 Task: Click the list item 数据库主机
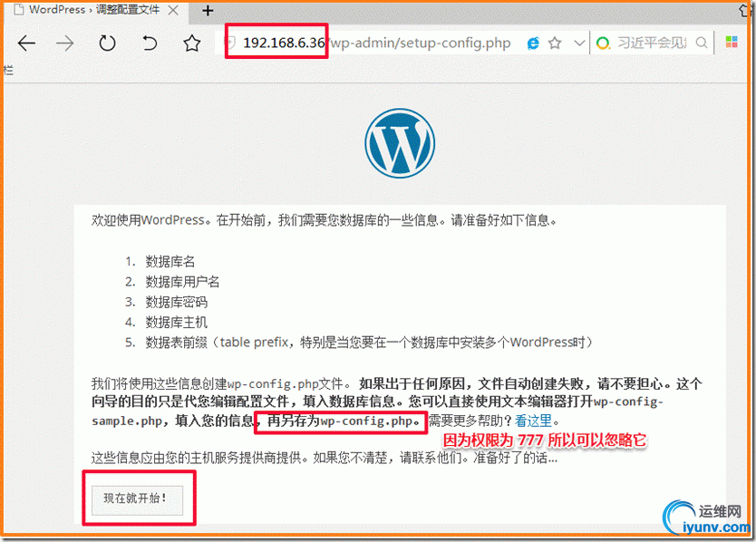[177, 323]
